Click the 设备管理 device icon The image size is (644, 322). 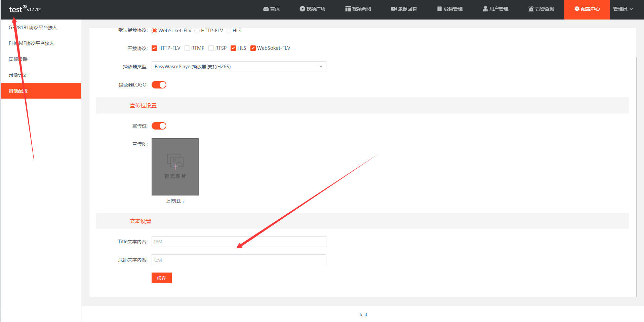tap(439, 9)
